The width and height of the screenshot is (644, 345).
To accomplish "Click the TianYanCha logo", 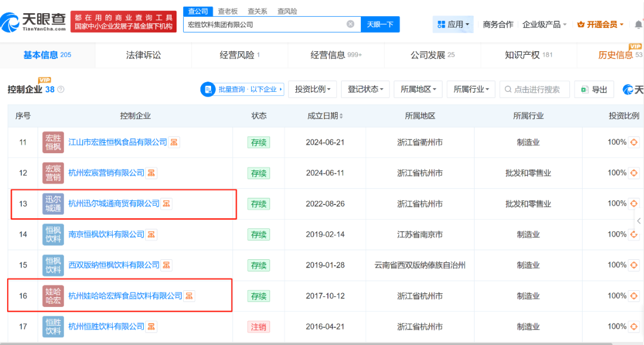I will (33, 22).
